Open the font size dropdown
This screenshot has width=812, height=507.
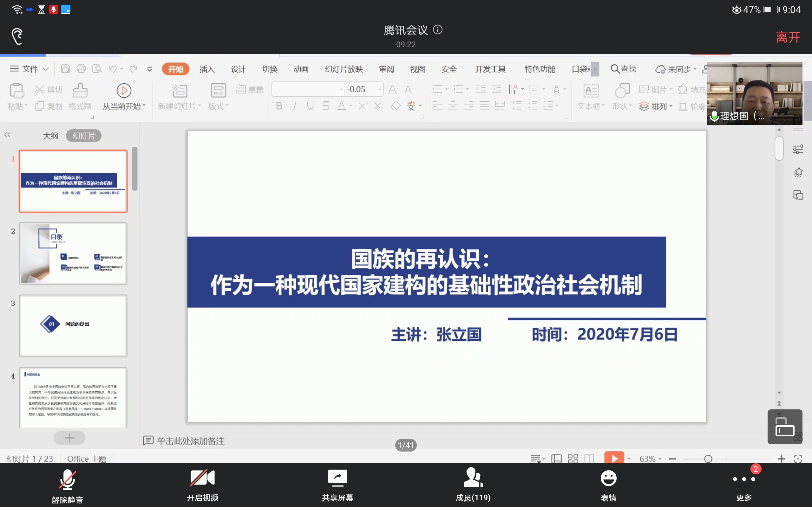tap(380, 90)
